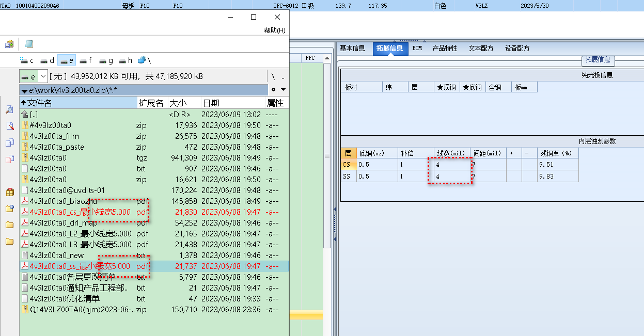
Task: Select the 4v3lz00ta0 tgz archive
Action: pos(154,158)
